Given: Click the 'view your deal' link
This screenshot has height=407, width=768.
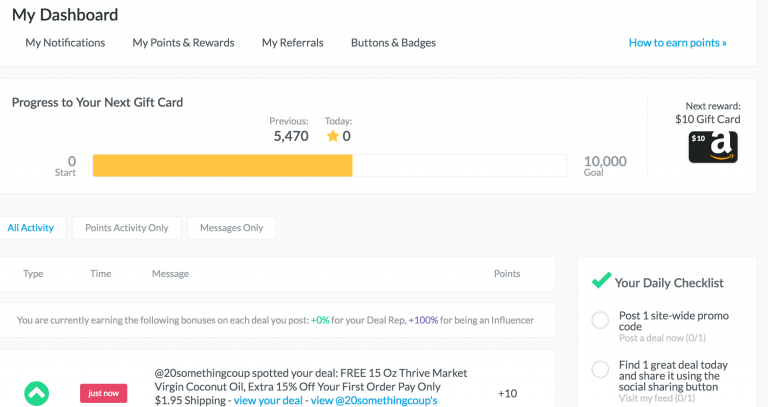Looking at the screenshot, I should tap(270, 400).
